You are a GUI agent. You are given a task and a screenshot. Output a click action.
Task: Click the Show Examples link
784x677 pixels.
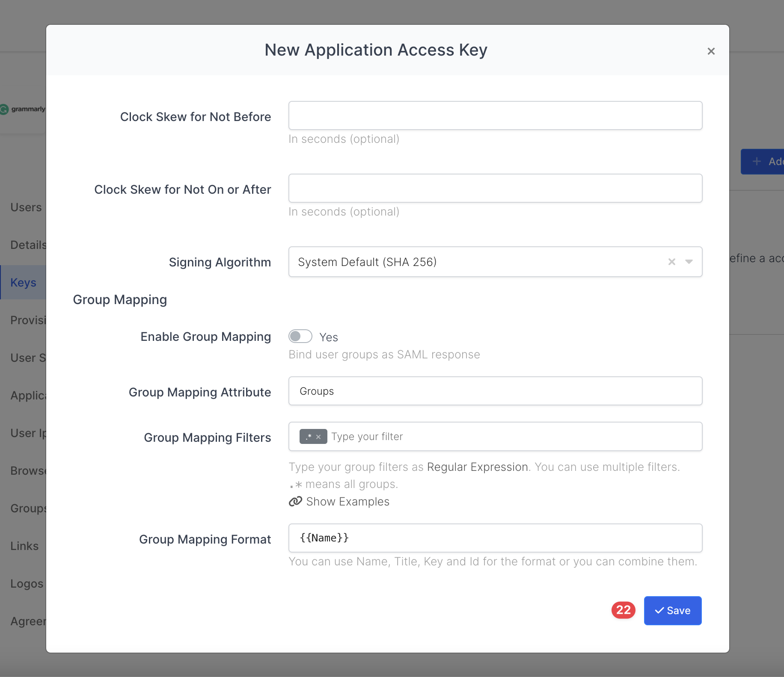pyautogui.click(x=347, y=502)
